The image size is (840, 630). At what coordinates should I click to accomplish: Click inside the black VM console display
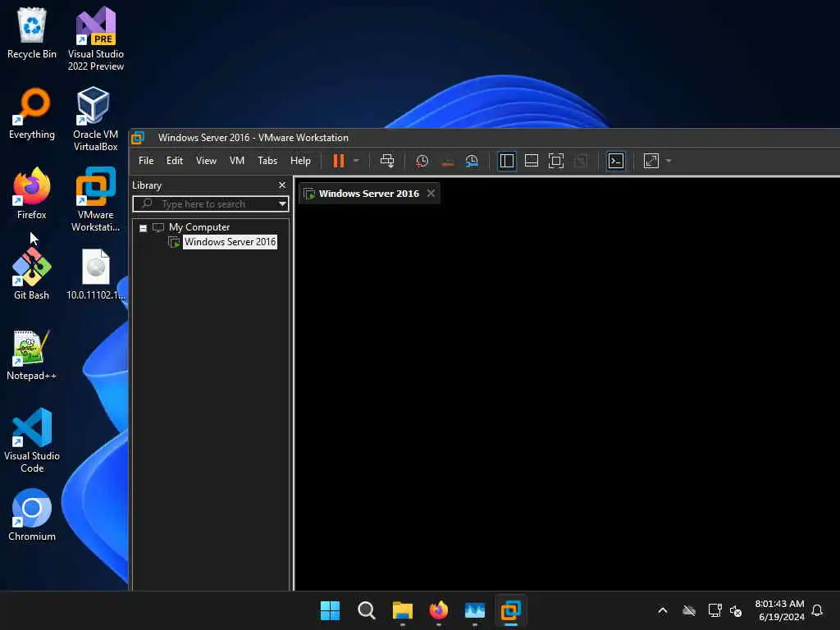[x=567, y=398]
